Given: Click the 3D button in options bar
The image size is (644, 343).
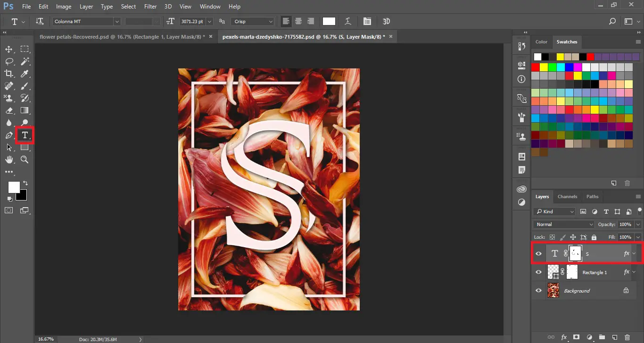Looking at the screenshot, I should (x=386, y=21).
